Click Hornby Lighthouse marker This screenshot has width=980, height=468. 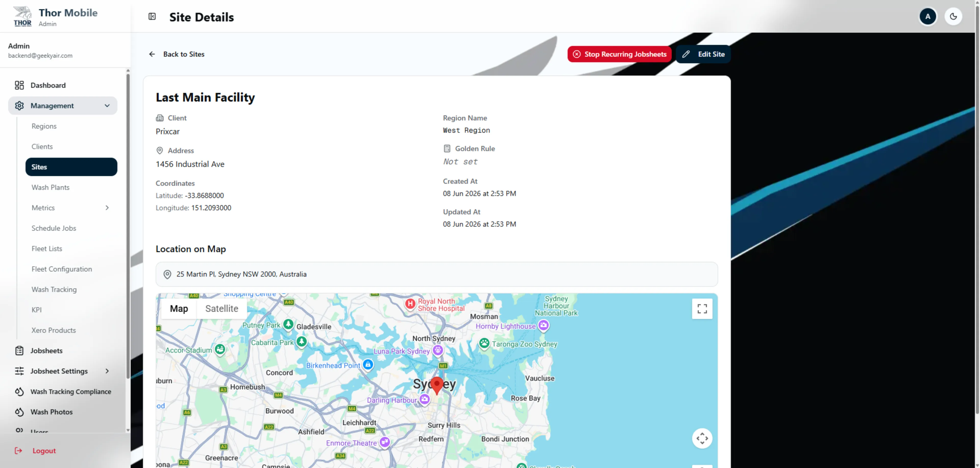544,326
